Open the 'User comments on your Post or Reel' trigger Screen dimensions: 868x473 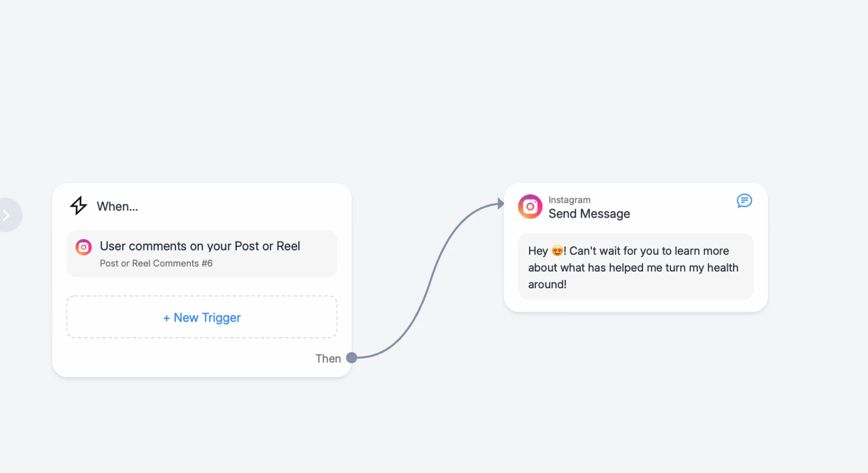(x=200, y=246)
